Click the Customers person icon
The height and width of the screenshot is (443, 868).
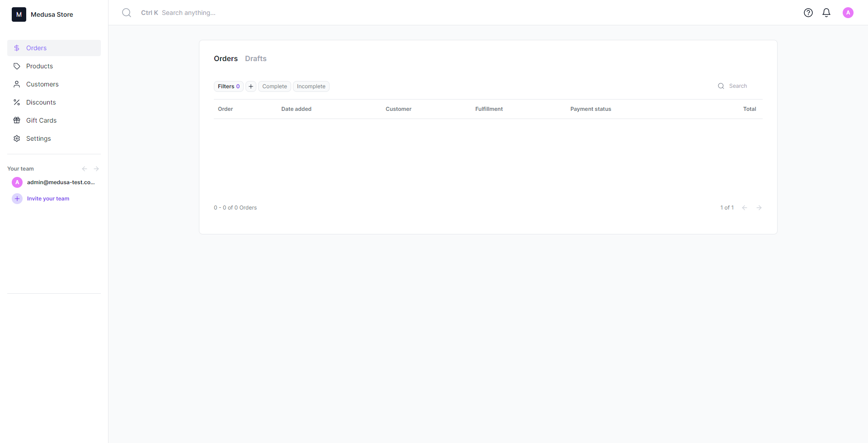[x=17, y=84]
